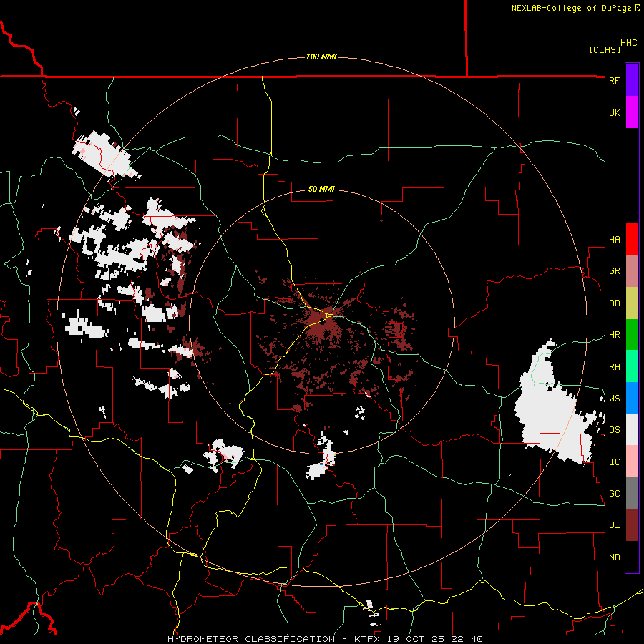Click the BI legend label
Viewport: 644px width, 644px height.
tap(614, 525)
